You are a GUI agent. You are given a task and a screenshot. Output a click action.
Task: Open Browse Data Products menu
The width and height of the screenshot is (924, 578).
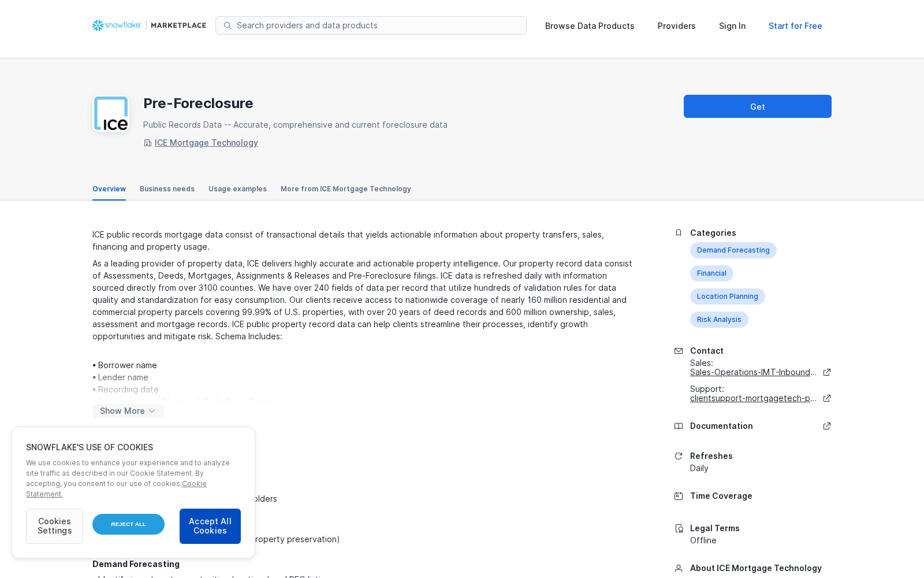(590, 26)
